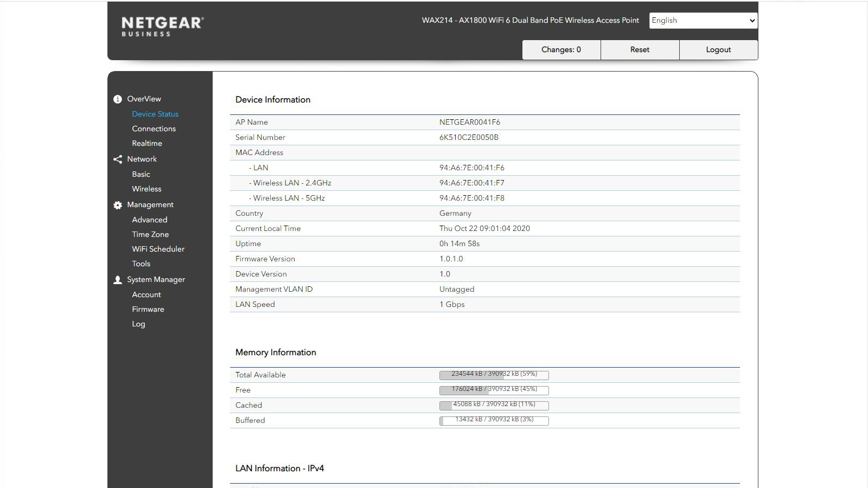868x488 pixels.
Task: Open Basic network settings
Action: [x=141, y=175]
